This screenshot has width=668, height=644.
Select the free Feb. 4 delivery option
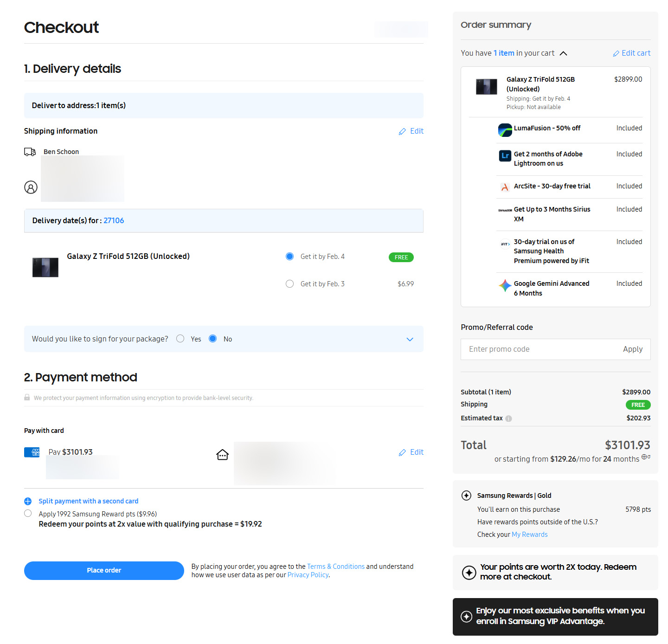pos(290,257)
